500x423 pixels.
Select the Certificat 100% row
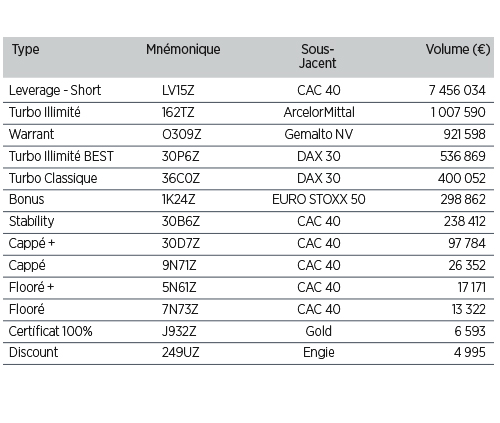click(x=248, y=331)
